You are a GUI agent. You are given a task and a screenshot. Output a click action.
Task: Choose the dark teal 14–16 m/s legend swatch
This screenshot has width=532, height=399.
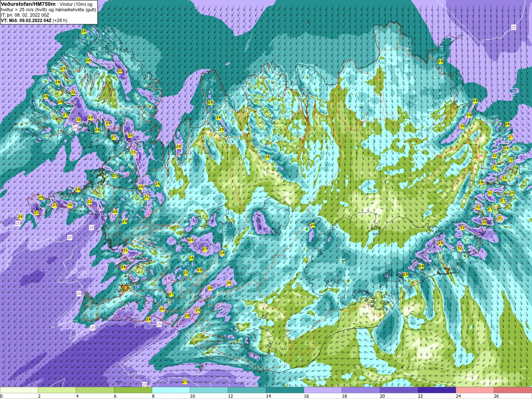coord(285,390)
